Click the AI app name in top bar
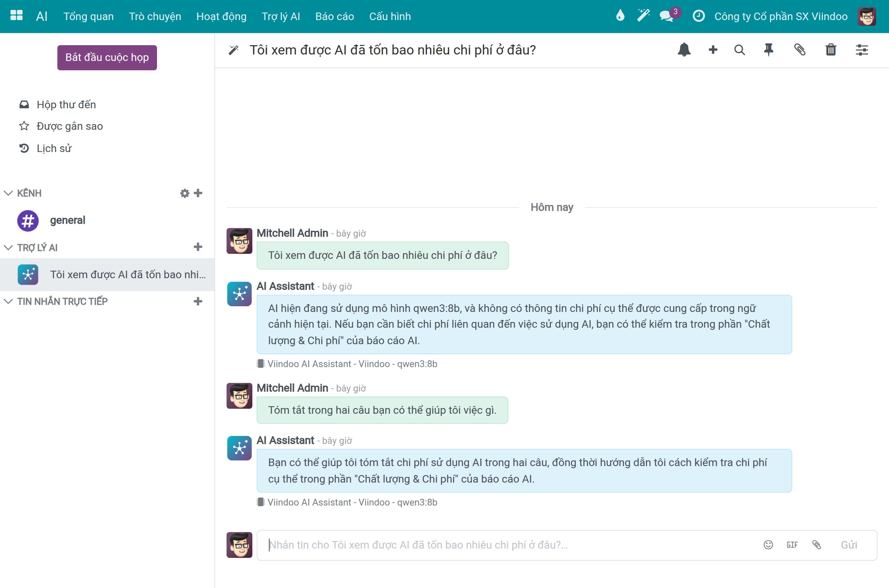The image size is (889, 588). 42,16
